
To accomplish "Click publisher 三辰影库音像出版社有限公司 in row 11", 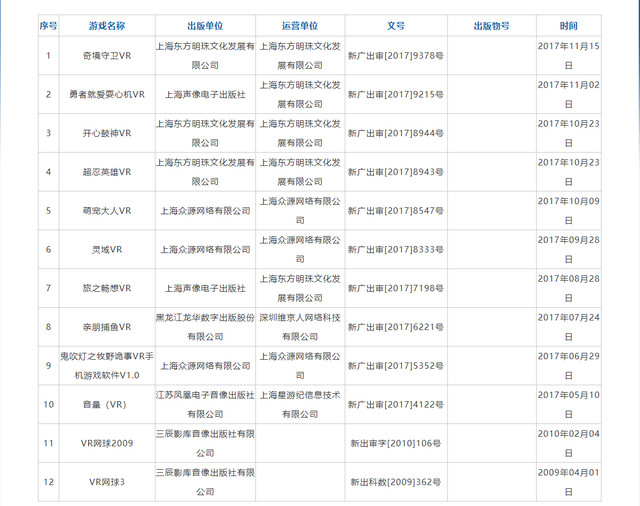I will pos(205,443).
